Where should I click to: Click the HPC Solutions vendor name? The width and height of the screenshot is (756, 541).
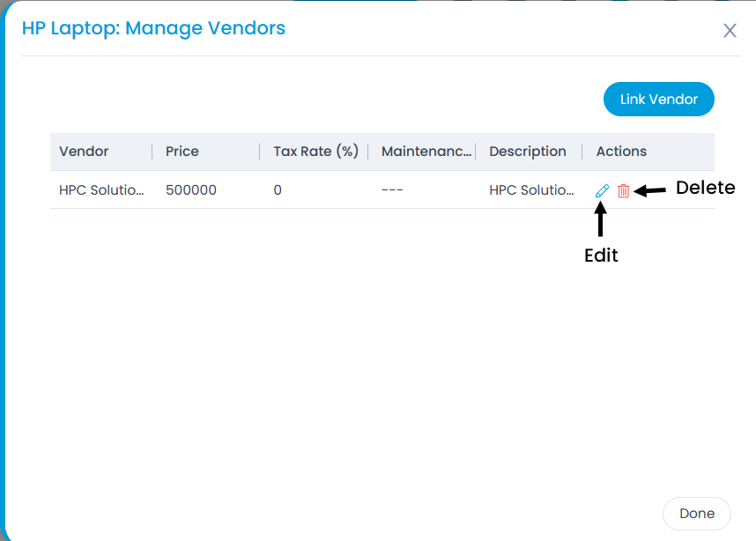tap(101, 189)
